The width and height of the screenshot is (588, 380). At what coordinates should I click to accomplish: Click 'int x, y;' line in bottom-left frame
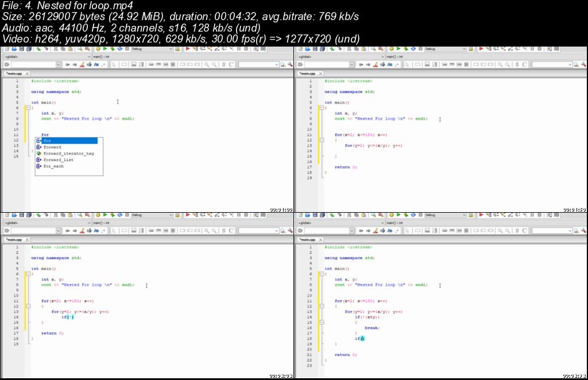tap(52, 279)
